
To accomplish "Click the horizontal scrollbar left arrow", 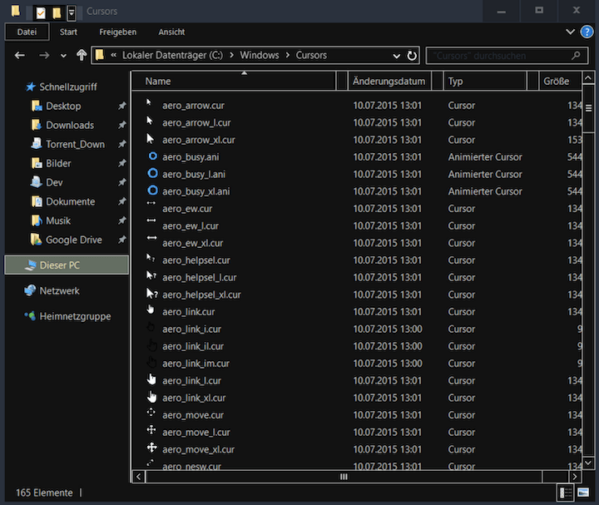I will coord(138,477).
